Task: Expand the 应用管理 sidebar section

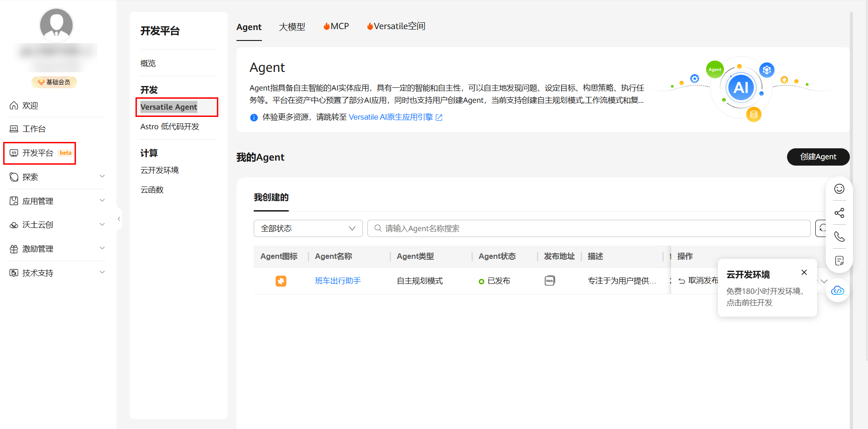Action: [x=38, y=201]
